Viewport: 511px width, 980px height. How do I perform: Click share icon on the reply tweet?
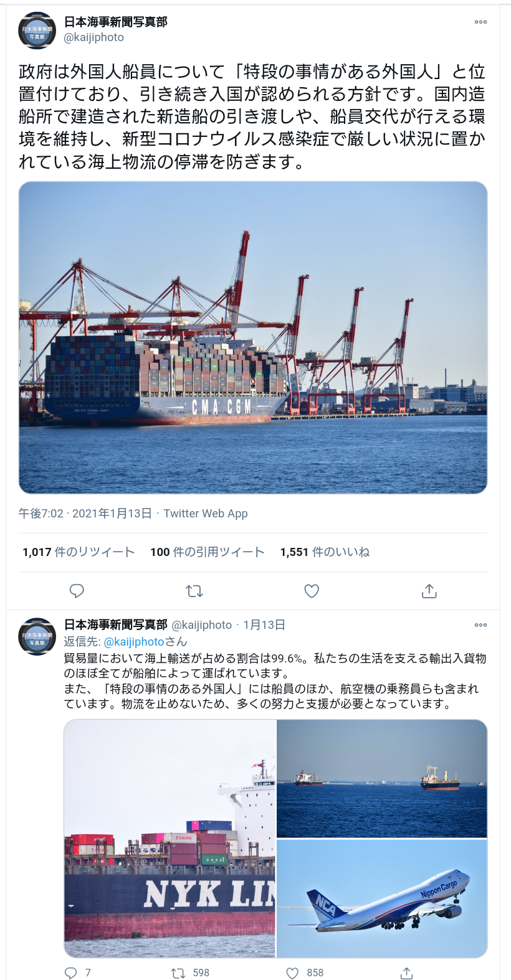406,973
